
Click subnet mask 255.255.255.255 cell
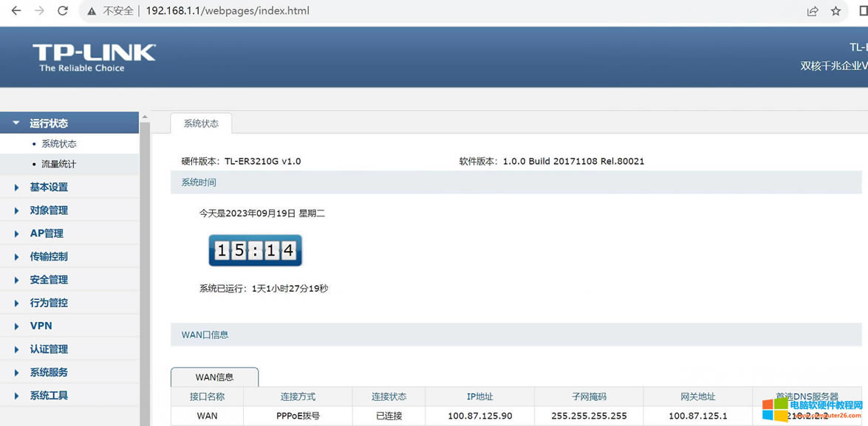tap(589, 416)
